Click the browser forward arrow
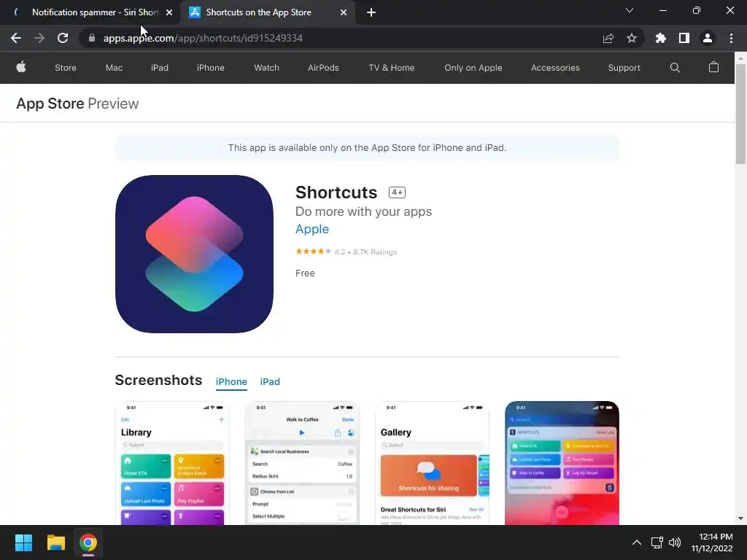747x560 pixels. pyautogui.click(x=39, y=38)
